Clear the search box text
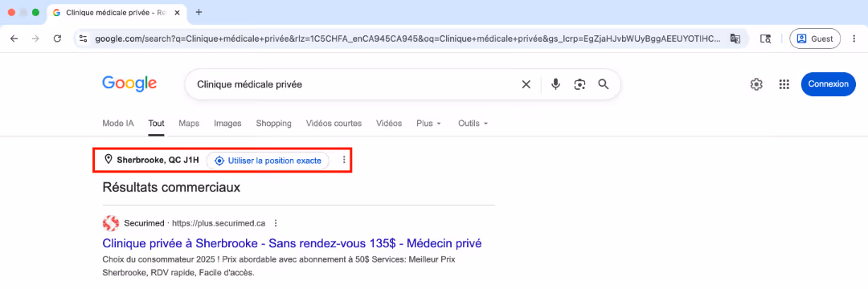This screenshot has width=868, height=289. 526,84
